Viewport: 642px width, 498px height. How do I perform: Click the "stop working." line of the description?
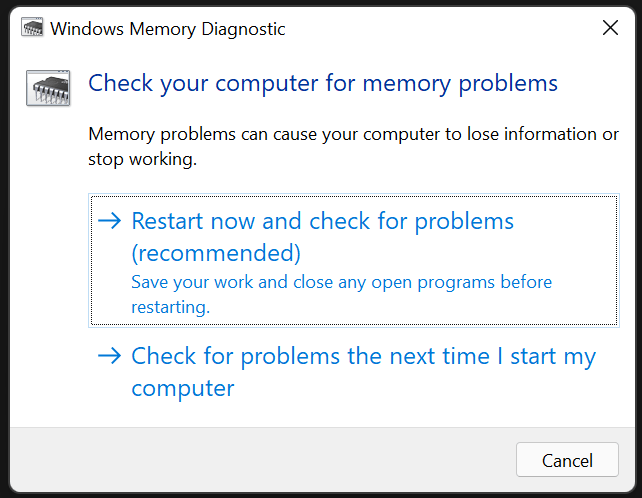tap(142, 160)
